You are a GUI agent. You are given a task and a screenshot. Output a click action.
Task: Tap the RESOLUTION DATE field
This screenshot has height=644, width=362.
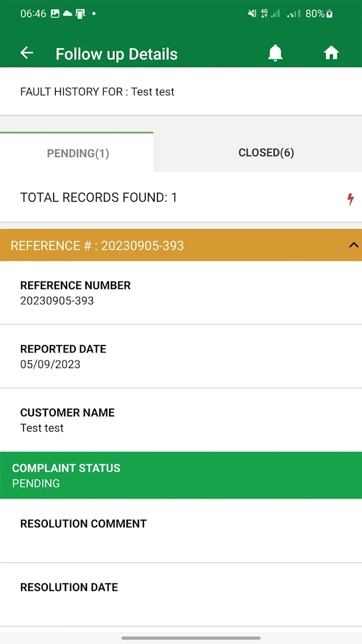coord(181,594)
